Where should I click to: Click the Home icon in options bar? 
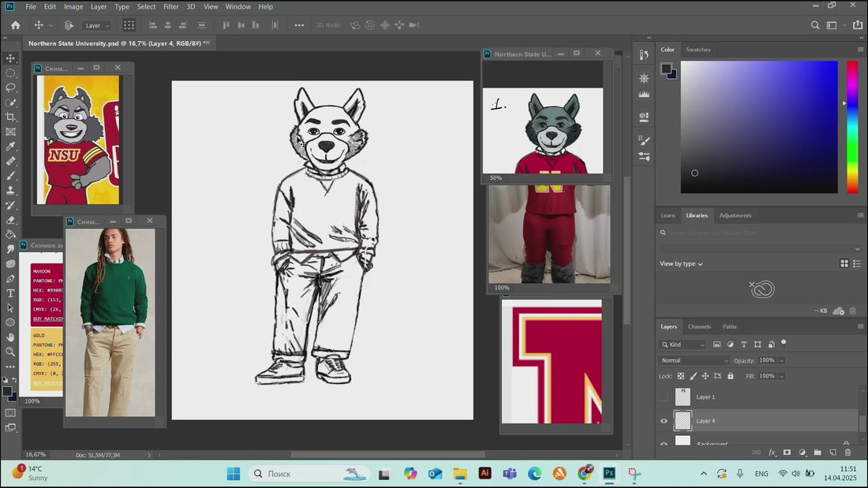point(15,25)
